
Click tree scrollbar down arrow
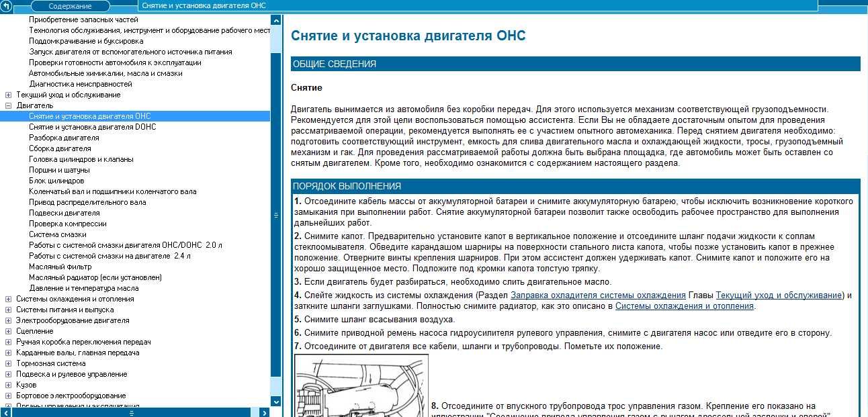(x=275, y=402)
